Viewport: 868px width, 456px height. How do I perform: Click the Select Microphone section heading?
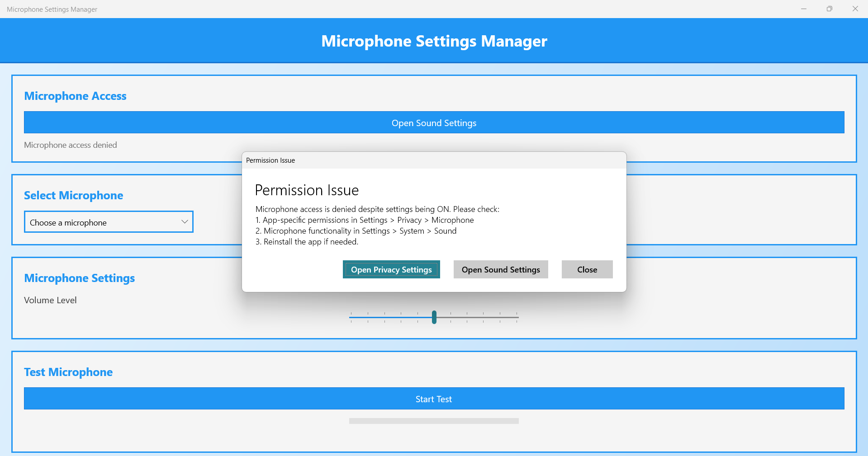point(74,195)
